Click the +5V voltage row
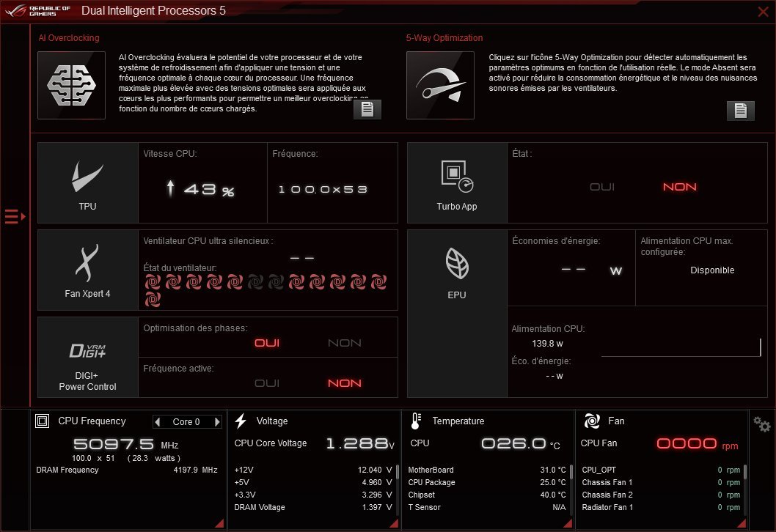The width and height of the screenshot is (776, 532). point(313,482)
